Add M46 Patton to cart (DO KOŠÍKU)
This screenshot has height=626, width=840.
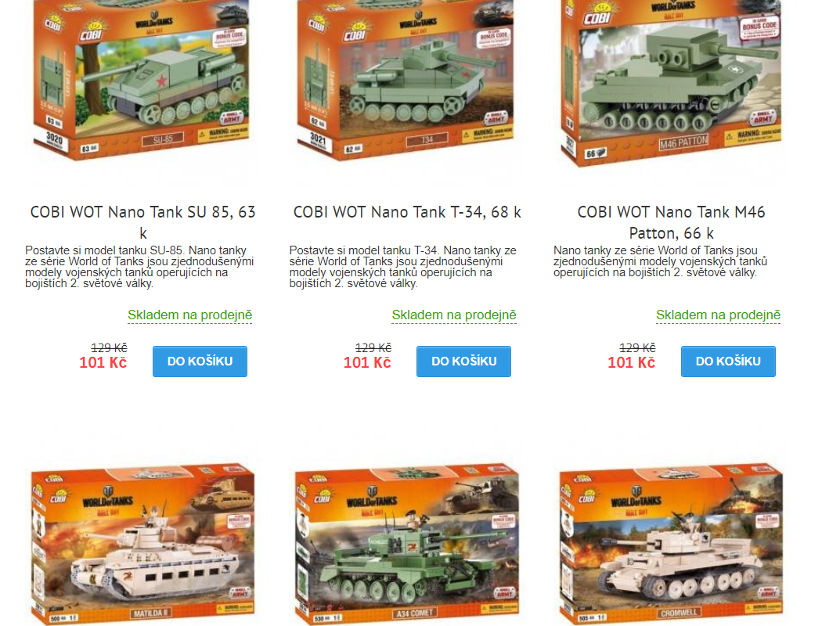[x=728, y=362]
